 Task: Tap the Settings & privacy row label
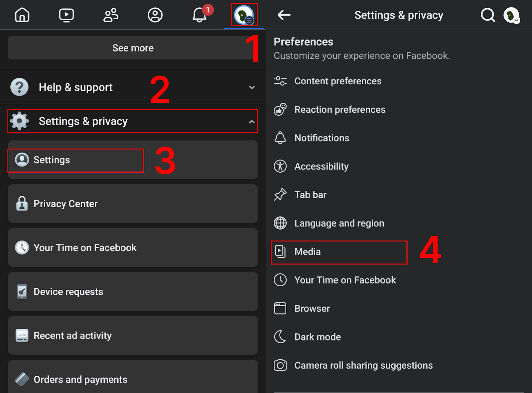click(83, 121)
